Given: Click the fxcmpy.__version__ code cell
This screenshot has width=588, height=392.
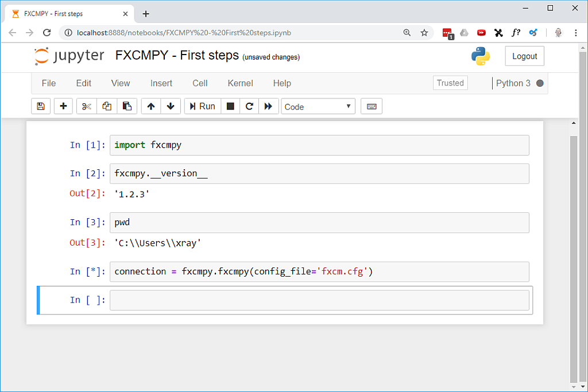Looking at the screenshot, I should (x=319, y=173).
